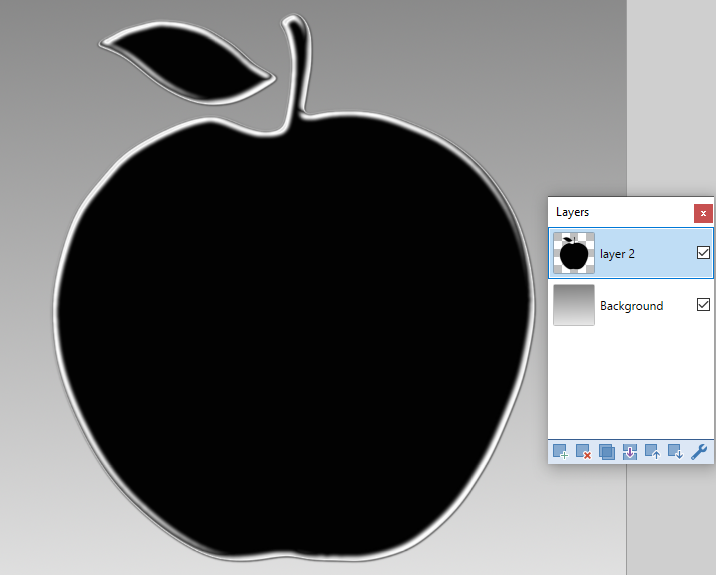Duplicate the current layer
Image resolution: width=716 pixels, height=575 pixels.
(606, 452)
